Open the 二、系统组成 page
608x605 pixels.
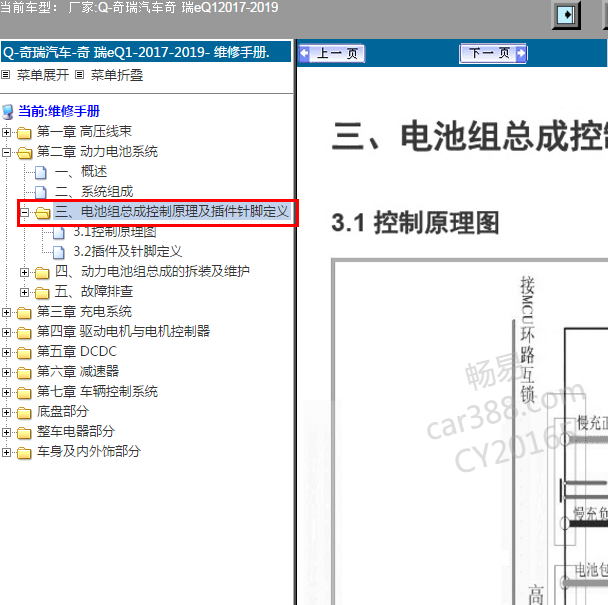[94, 192]
